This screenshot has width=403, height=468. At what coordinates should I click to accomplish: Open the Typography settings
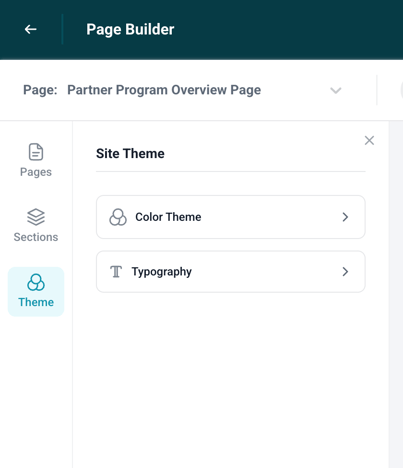tap(231, 272)
